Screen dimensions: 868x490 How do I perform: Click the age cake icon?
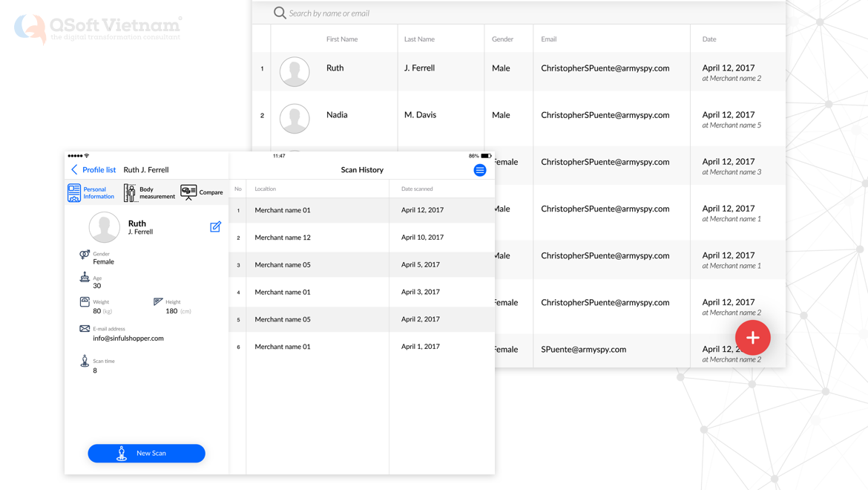pyautogui.click(x=84, y=278)
